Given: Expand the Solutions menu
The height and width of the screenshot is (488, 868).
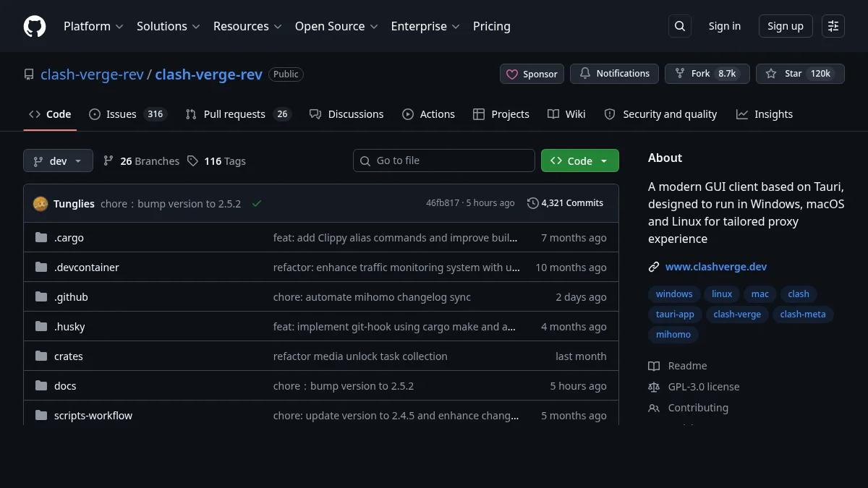Looking at the screenshot, I should [x=168, y=26].
